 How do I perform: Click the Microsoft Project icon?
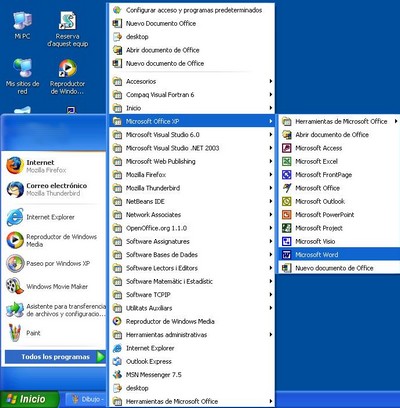click(x=286, y=228)
